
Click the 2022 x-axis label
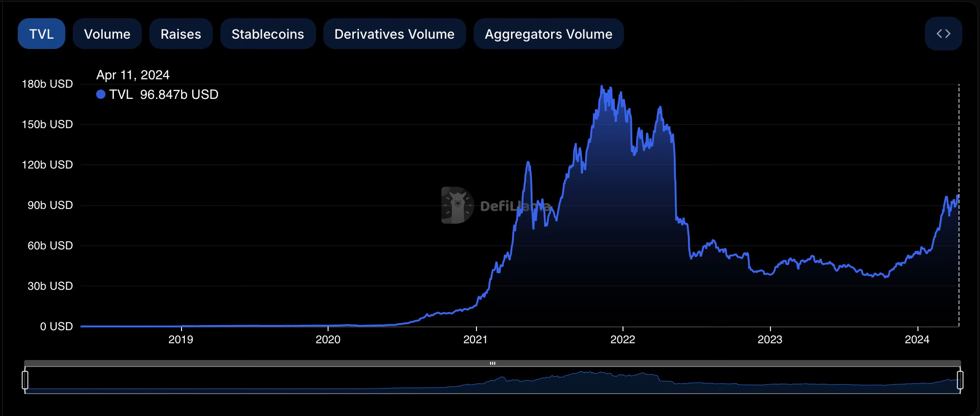pyautogui.click(x=623, y=340)
